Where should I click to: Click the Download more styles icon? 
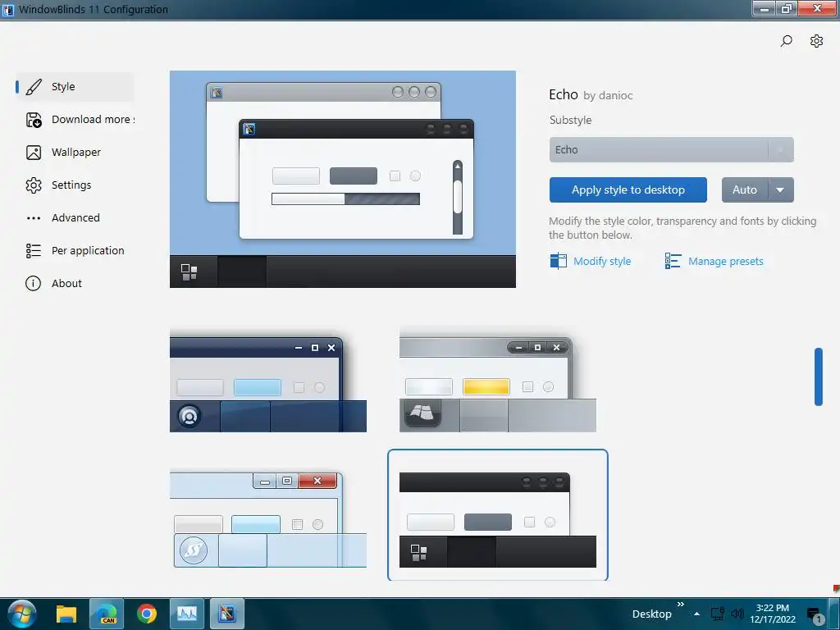[x=33, y=120]
